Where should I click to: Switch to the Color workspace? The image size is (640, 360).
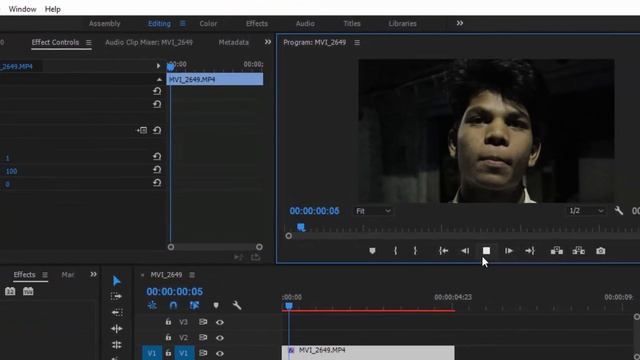pyautogui.click(x=208, y=24)
